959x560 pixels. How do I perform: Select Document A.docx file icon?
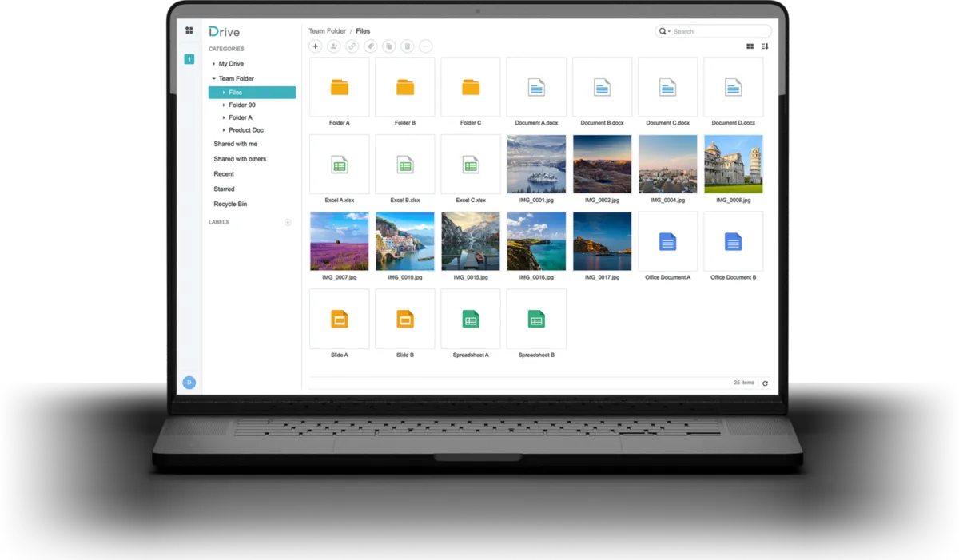click(x=536, y=87)
